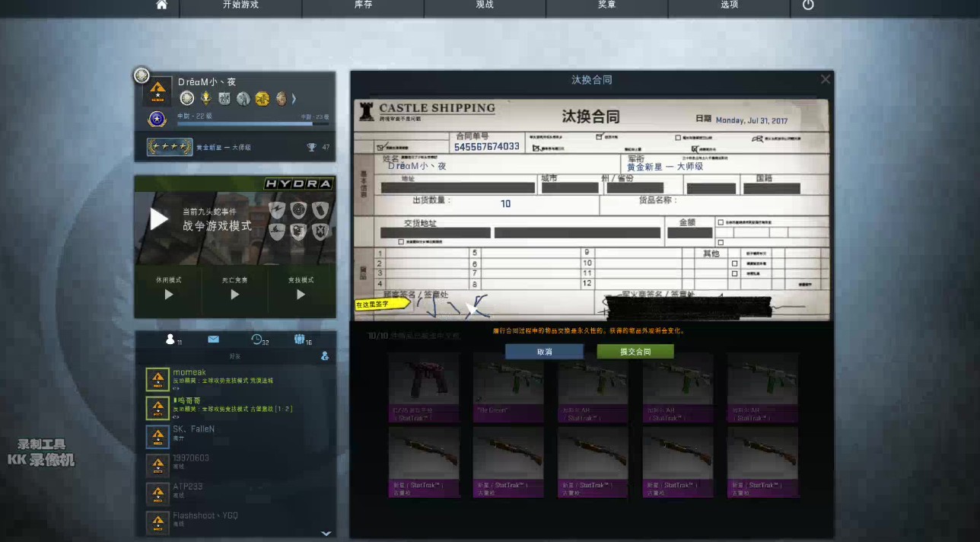Viewport: 980px width, 542px height.
Task: Select the single-person friends list icon
Action: pos(171,340)
